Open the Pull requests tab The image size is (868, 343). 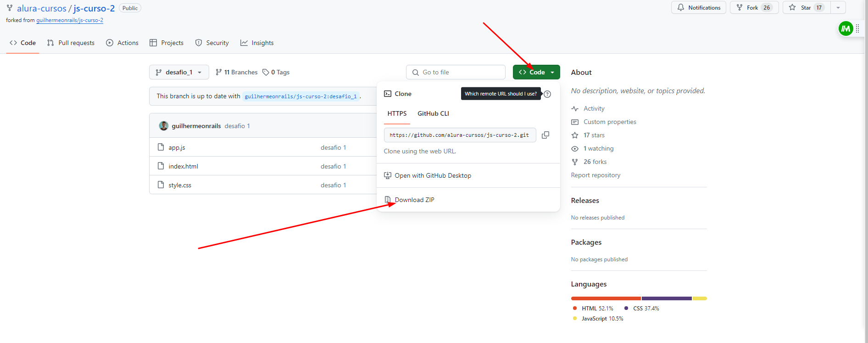point(71,43)
